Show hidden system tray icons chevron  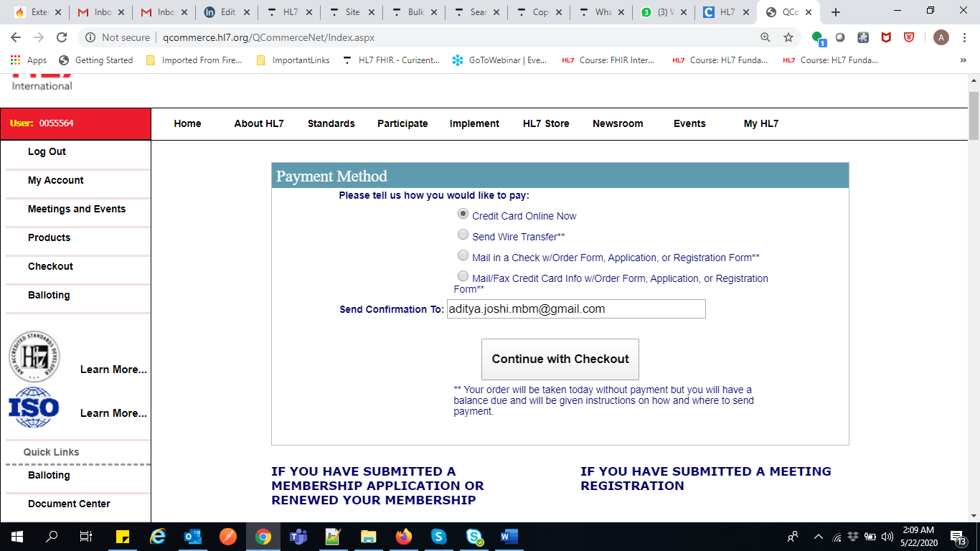(818, 536)
